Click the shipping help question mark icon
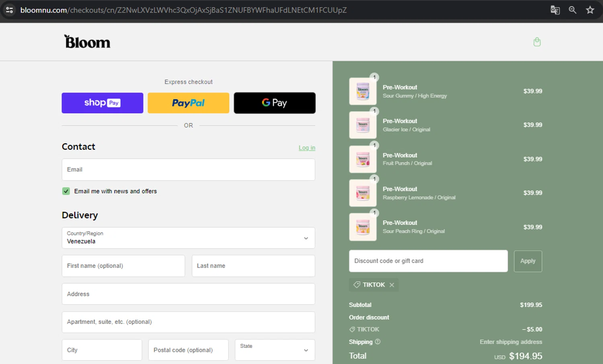 point(377,342)
